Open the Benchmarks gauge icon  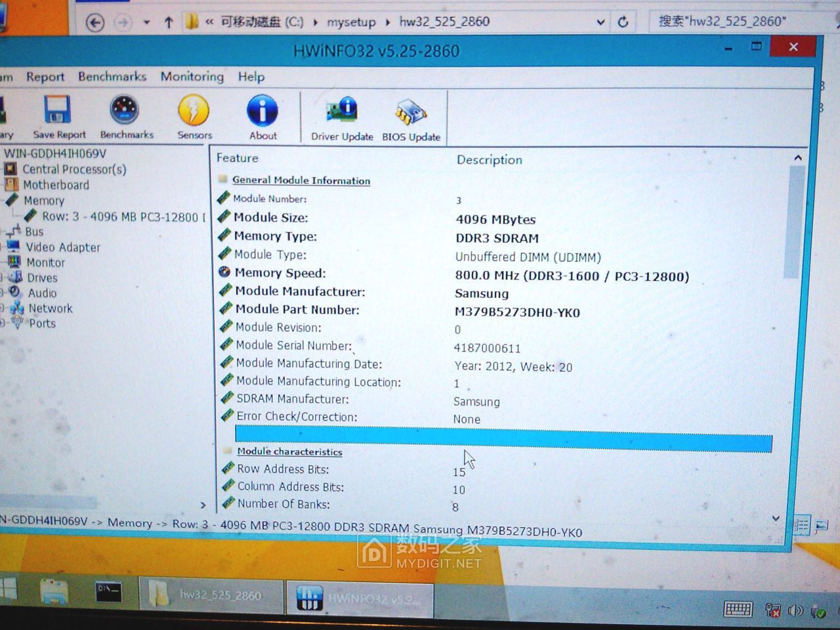tap(125, 112)
